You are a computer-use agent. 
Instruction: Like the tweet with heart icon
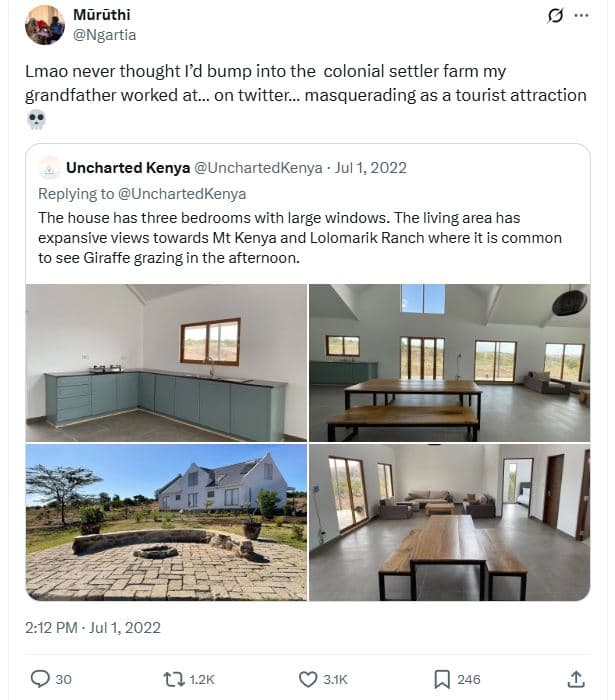click(x=310, y=679)
